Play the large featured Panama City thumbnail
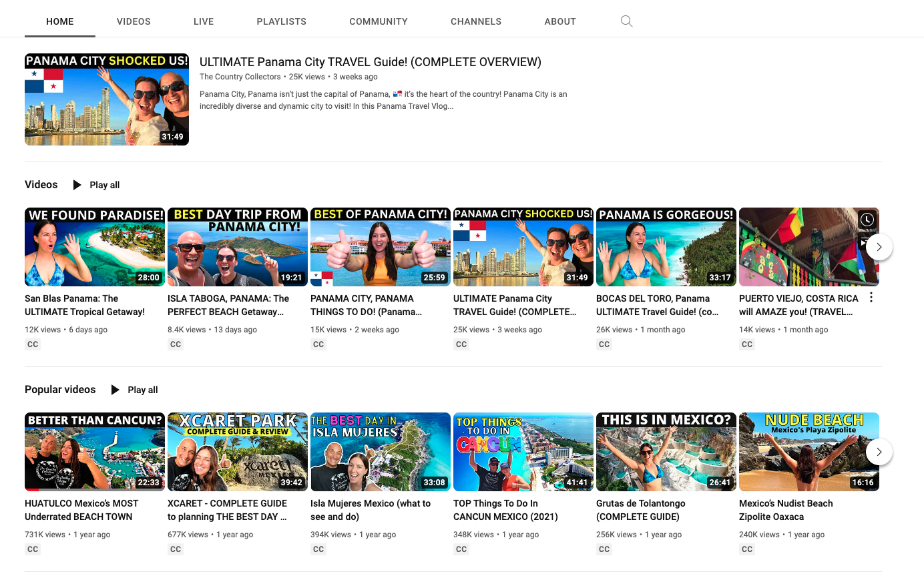Image resolution: width=924 pixels, height=576 pixels. pyautogui.click(x=107, y=99)
